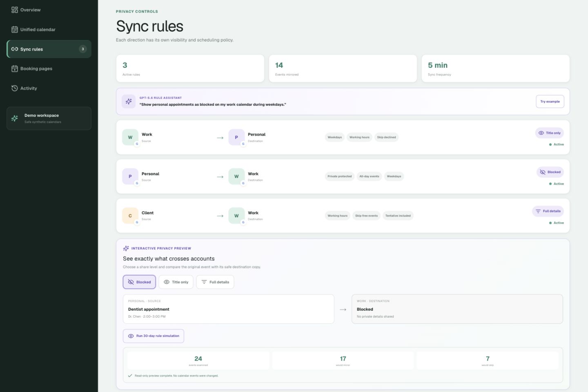
Task: Click the Activity history clock icon
Action: click(x=15, y=88)
